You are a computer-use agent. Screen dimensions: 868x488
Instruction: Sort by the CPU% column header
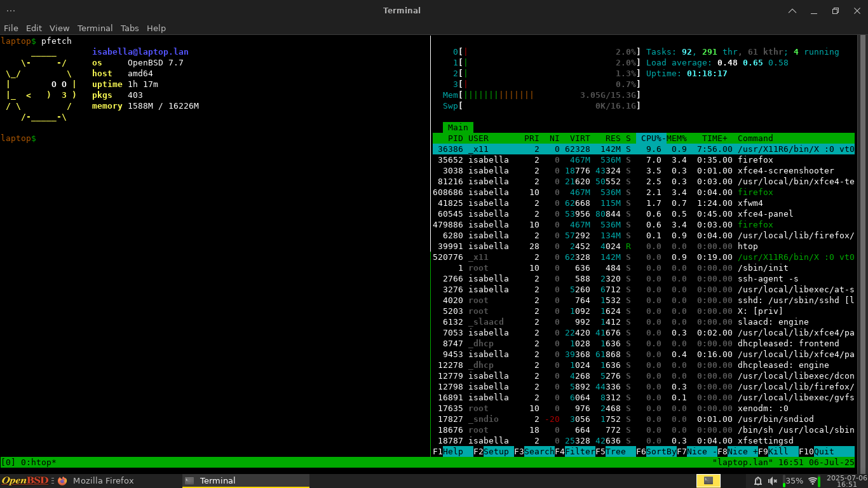pos(651,138)
